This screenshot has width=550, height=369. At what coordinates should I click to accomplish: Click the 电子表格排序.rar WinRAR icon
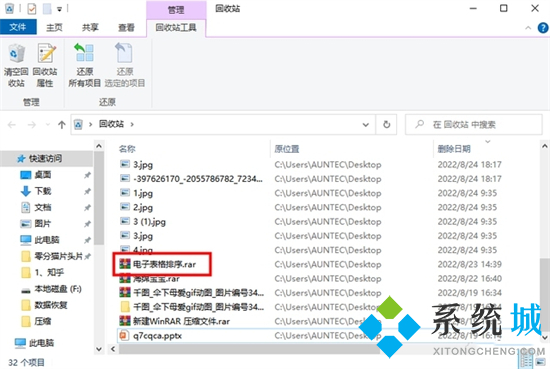125,264
